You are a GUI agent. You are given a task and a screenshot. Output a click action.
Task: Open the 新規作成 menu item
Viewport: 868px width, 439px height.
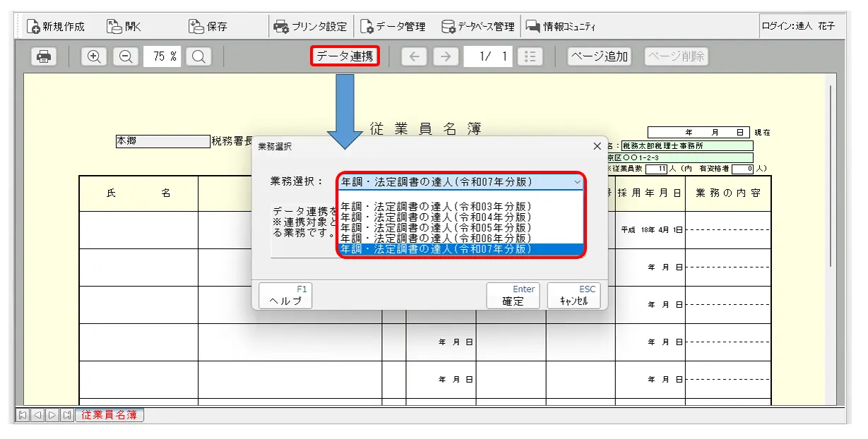(x=56, y=27)
